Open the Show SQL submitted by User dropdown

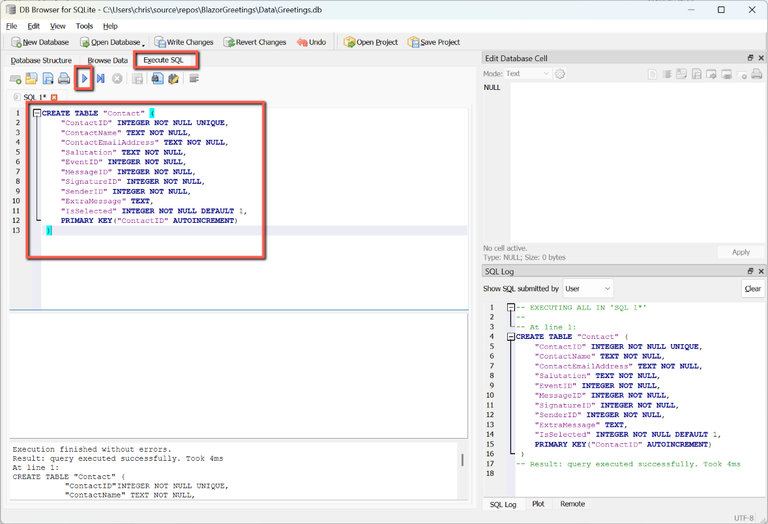pos(588,288)
